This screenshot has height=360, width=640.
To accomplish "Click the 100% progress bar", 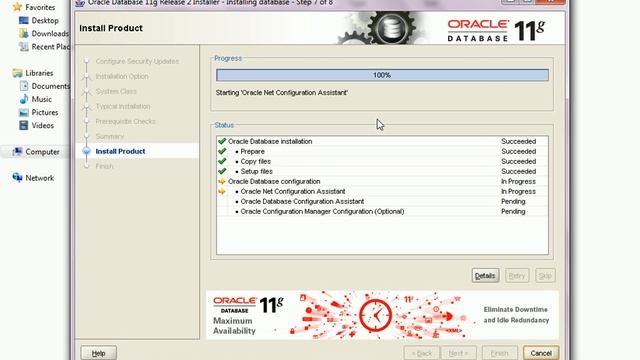I will click(x=382, y=75).
